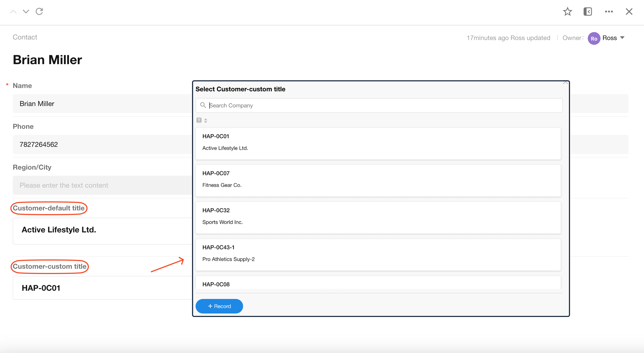Choose HAP-0C32 Sports World Inc. record
The image size is (644, 353).
[x=378, y=218]
